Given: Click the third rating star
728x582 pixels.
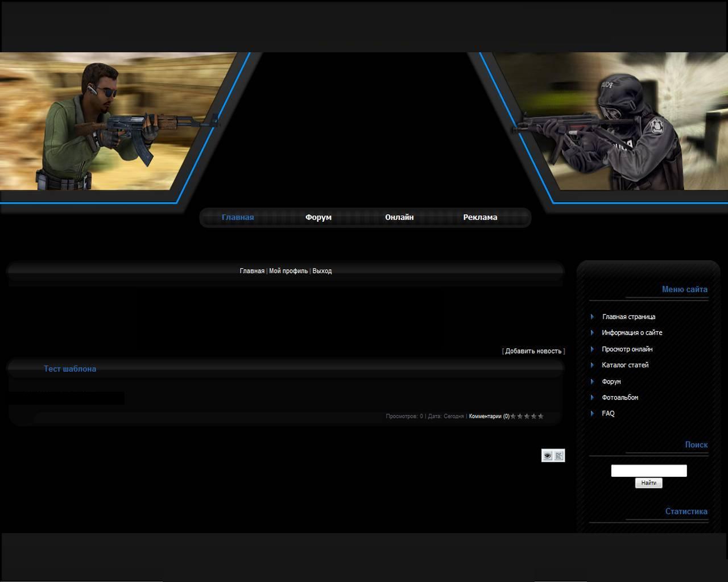Looking at the screenshot, I should pyautogui.click(x=527, y=417).
